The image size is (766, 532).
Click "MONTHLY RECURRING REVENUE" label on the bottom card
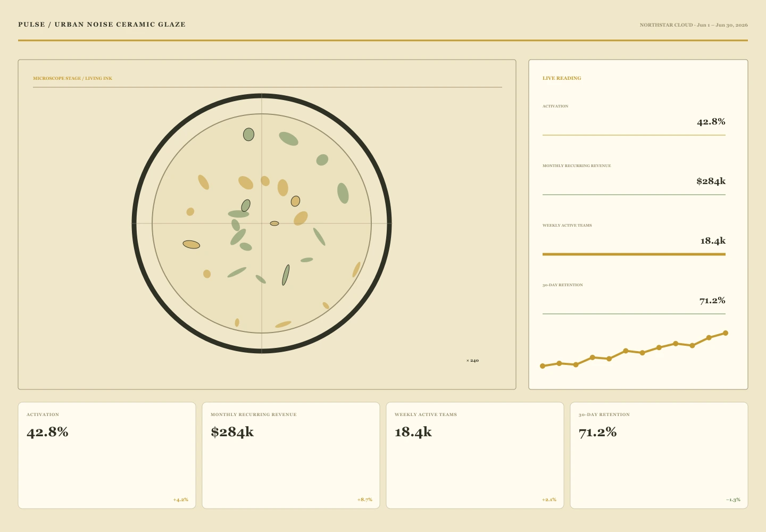(x=254, y=414)
